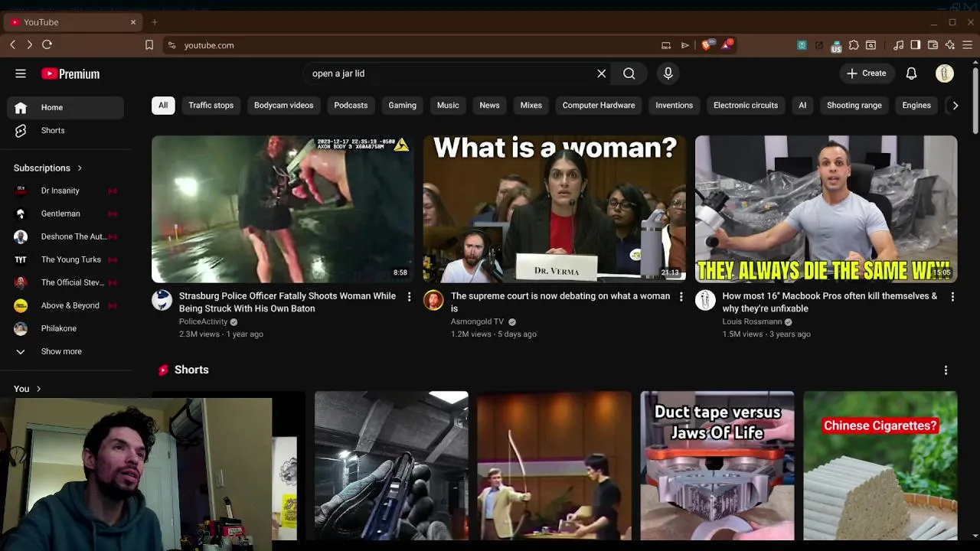Click the Louis Rossmann channel name
This screenshot has height=551, width=980.
[752, 322]
